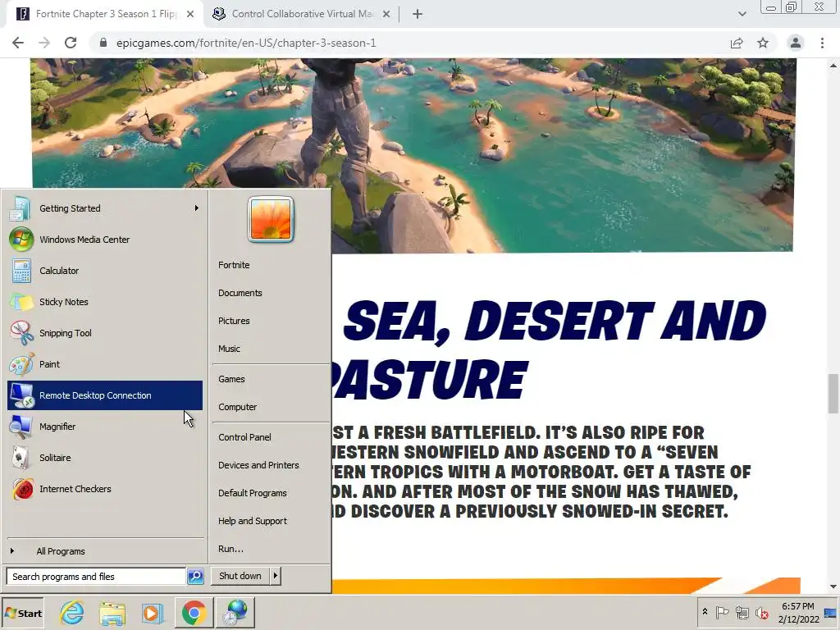The image size is (840, 630).
Task: Launch Windows Media Center icon
Action: pyautogui.click(x=21, y=240)
